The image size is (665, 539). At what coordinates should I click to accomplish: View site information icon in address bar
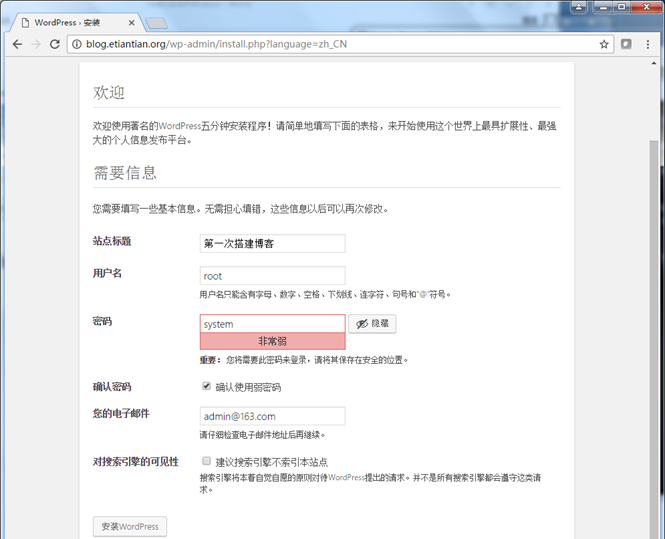click(x=77, y=44)
